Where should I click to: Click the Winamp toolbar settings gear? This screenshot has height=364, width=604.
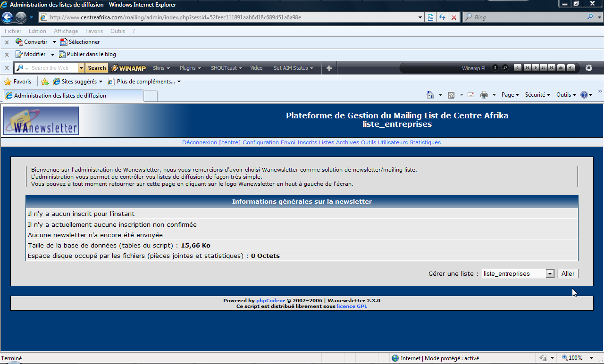[x=588, y=68]
